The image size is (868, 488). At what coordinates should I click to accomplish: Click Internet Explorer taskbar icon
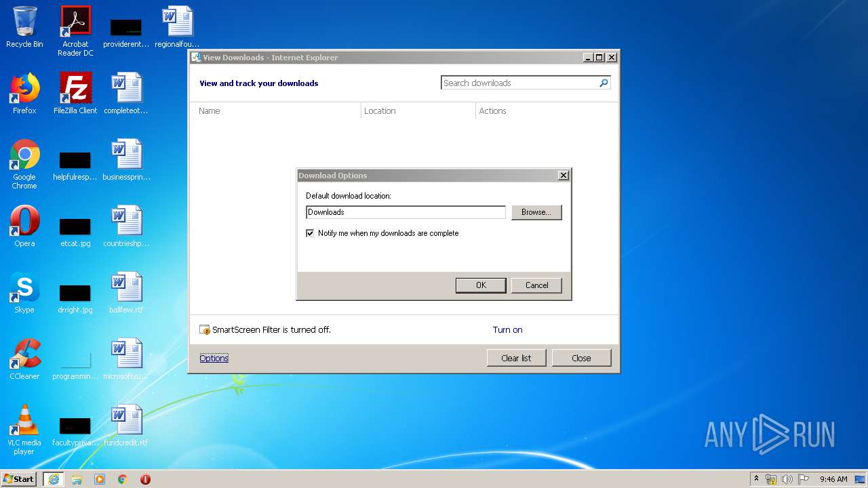click(54, 479)
